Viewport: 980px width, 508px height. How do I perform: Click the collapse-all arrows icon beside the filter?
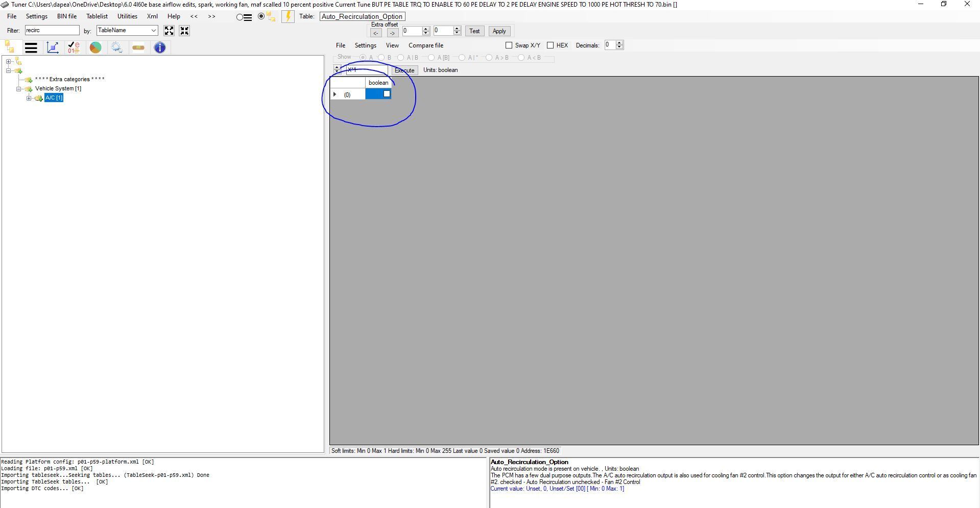pos(184,31)
